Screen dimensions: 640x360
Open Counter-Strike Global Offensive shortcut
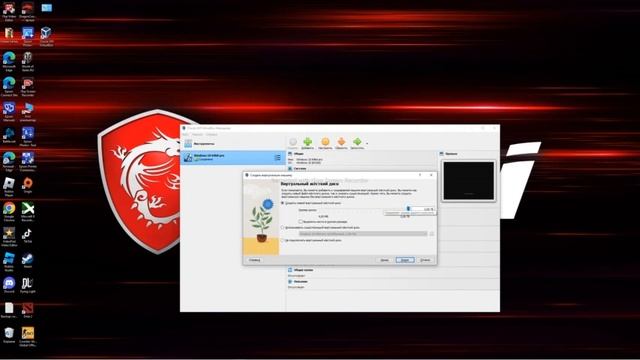27,337
